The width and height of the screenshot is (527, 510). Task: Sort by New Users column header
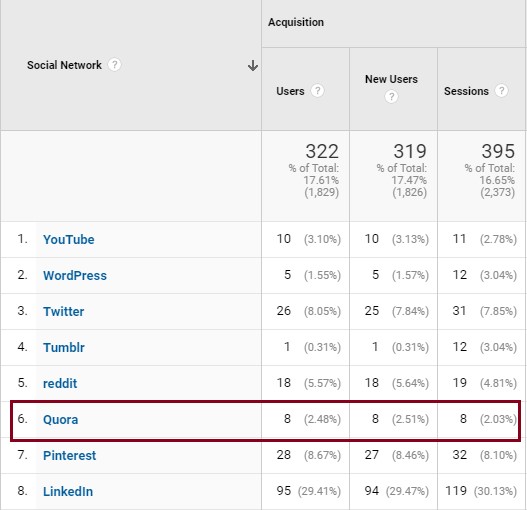pyautogui.click(x=391, y=79)
